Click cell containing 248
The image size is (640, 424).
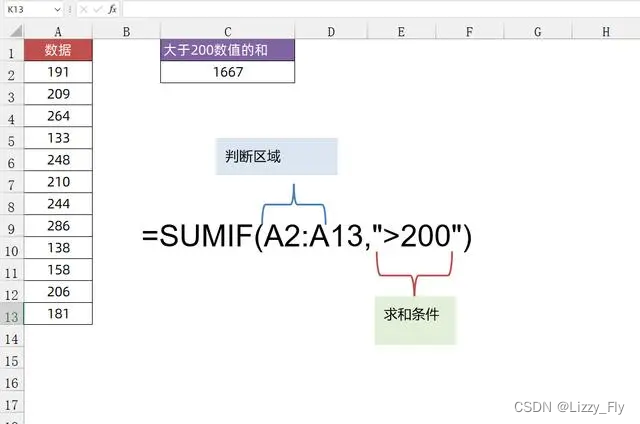point(58,160)
